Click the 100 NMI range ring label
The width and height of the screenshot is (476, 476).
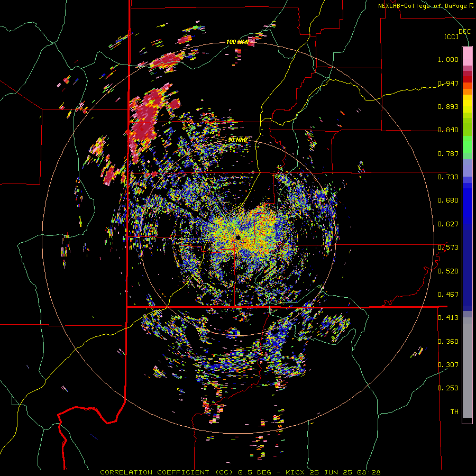(x=237, y=42)
